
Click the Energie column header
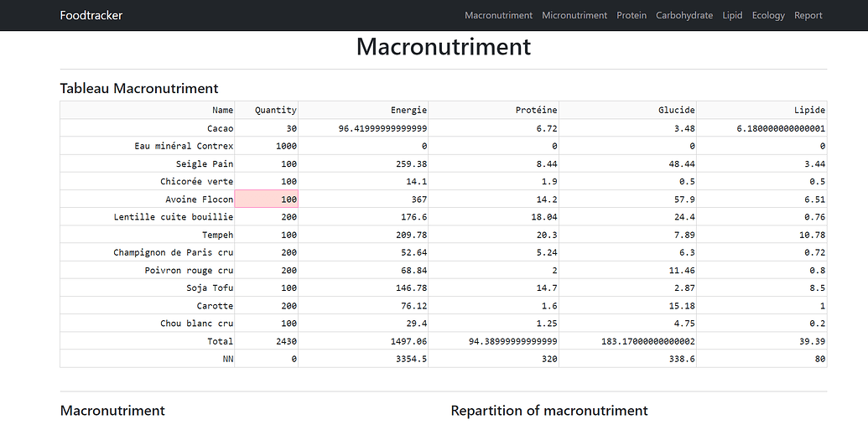click(x=363, y=110)
